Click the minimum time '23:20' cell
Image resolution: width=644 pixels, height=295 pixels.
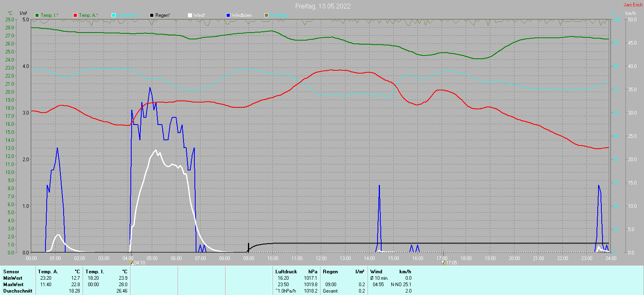(46, 278)
